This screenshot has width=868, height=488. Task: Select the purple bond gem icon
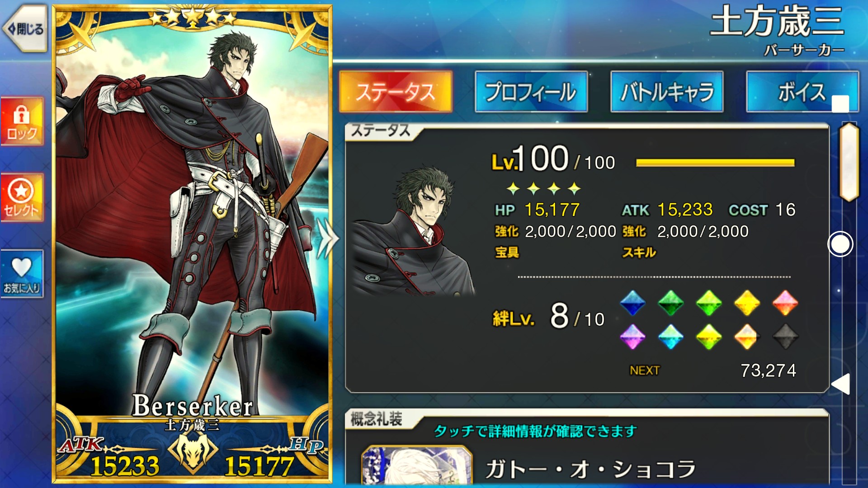(632, 337)
